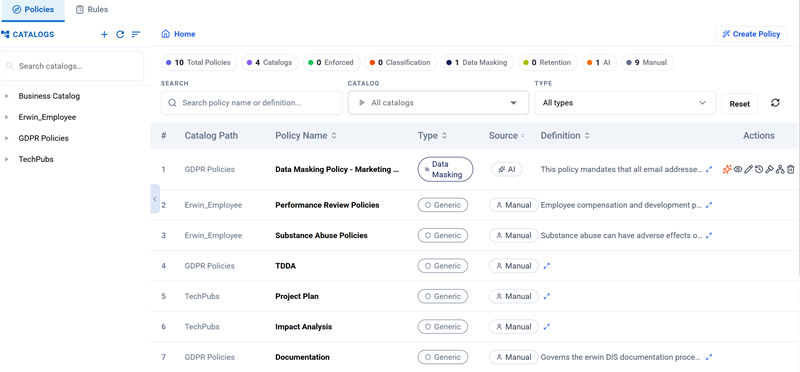The image size is (800, 372).
Task: Open the Impact Analysis policy name
Action: click(304, 327)
